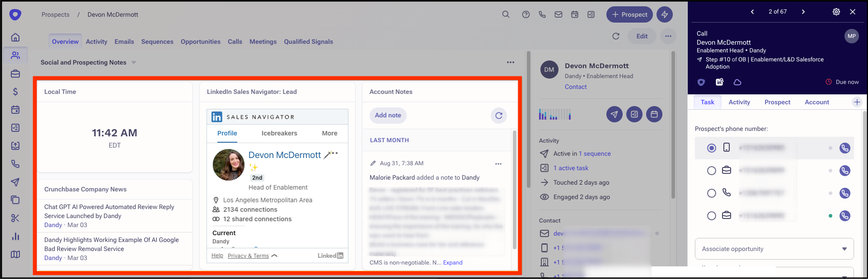Open three-dot menu for Social and Prospecting Notes
The height and width of the screenshot is (279, 868).
(x=510, y=62)
